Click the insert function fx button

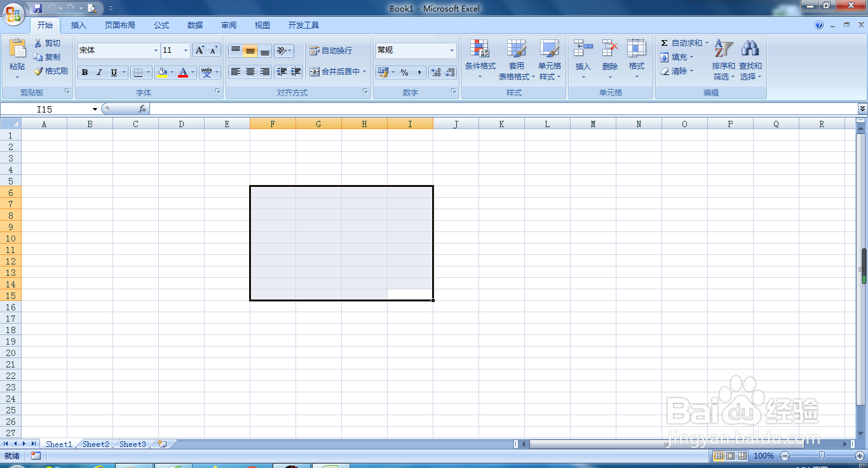click(142, 109)
